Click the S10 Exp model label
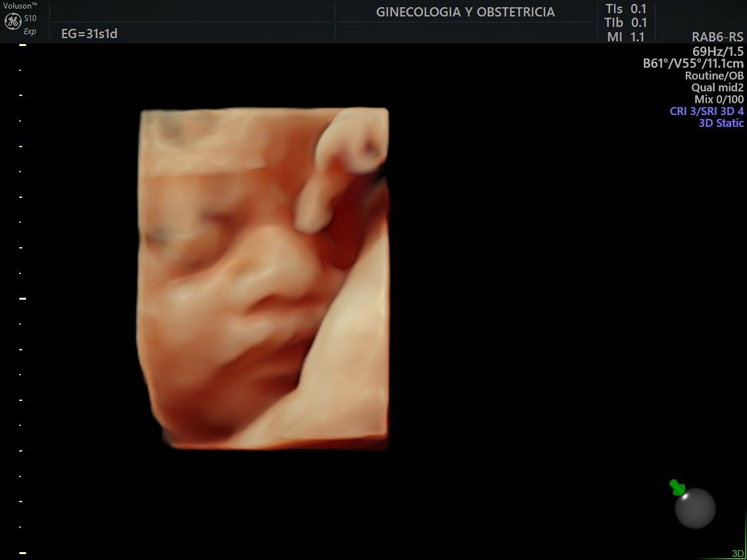 [x=30, y=24]
